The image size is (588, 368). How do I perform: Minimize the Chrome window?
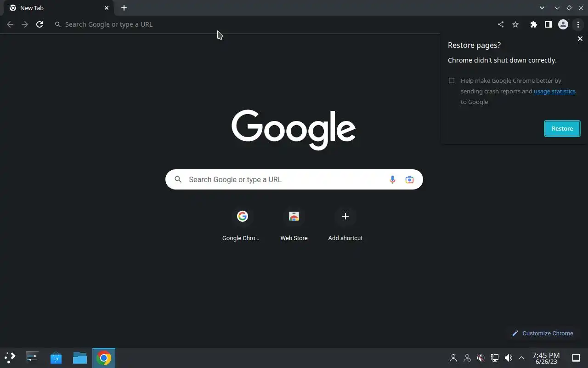pos(557,8)
